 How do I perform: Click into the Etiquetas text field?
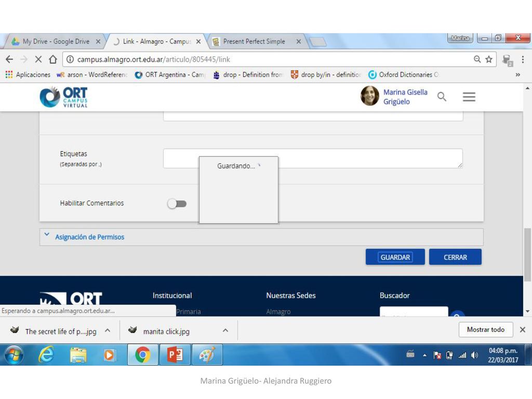pos(312,158)
